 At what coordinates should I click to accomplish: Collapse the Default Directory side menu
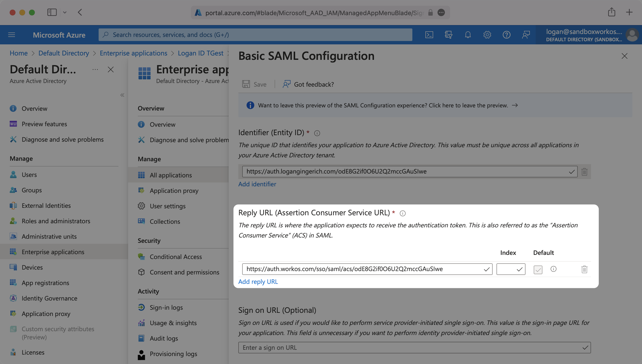[122, 95]
